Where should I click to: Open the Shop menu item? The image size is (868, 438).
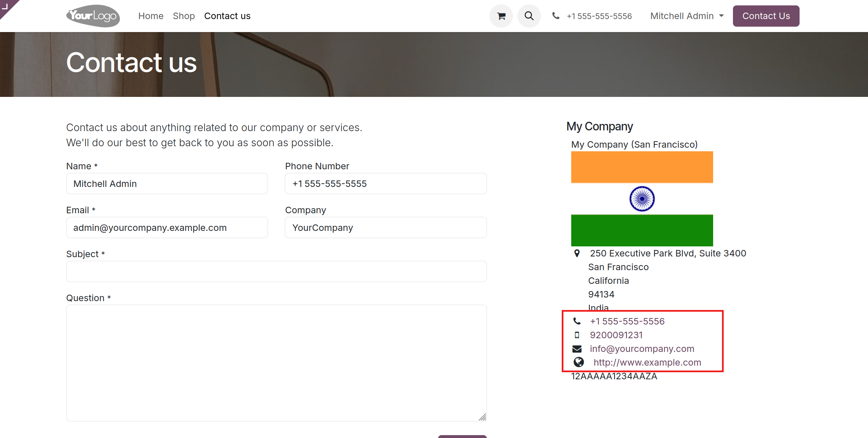184,16
